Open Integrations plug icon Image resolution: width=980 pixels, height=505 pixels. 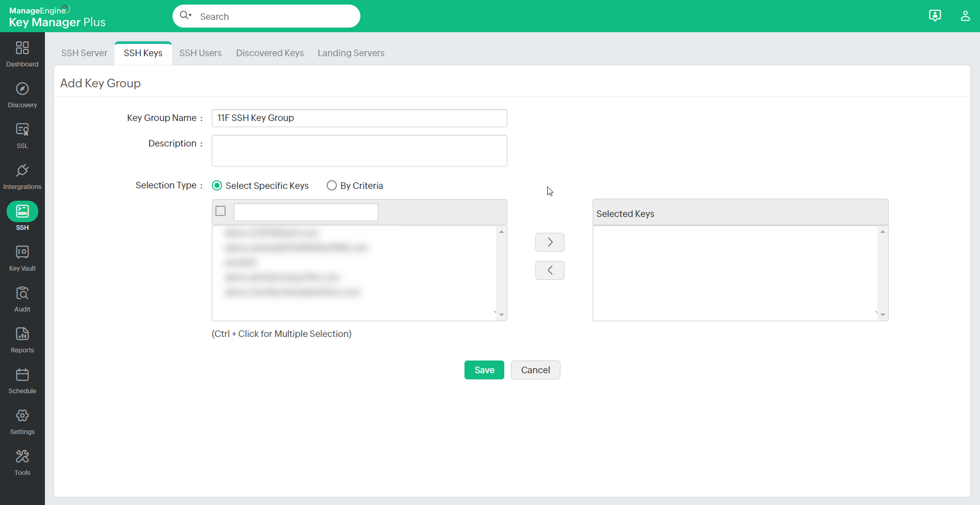coord(22,171)
